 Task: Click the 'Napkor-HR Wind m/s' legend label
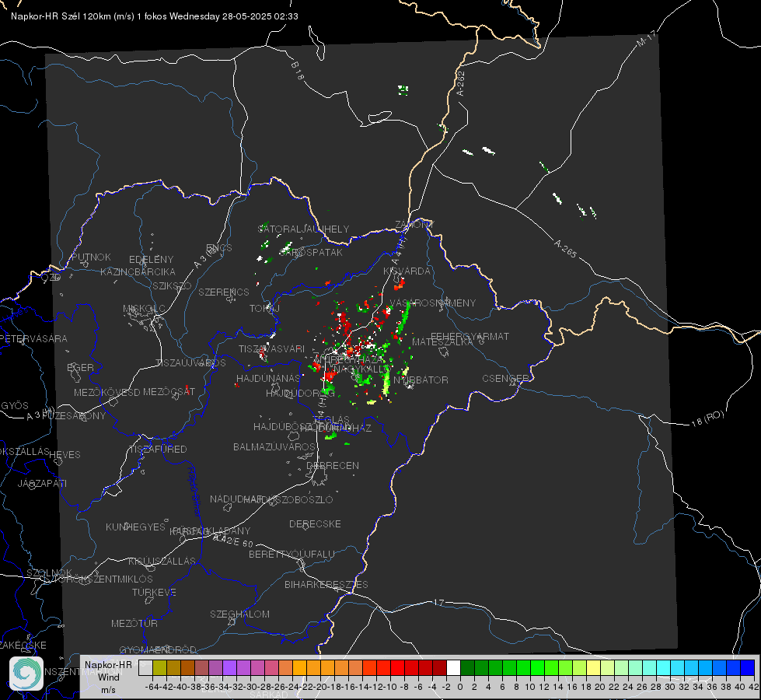108,677
